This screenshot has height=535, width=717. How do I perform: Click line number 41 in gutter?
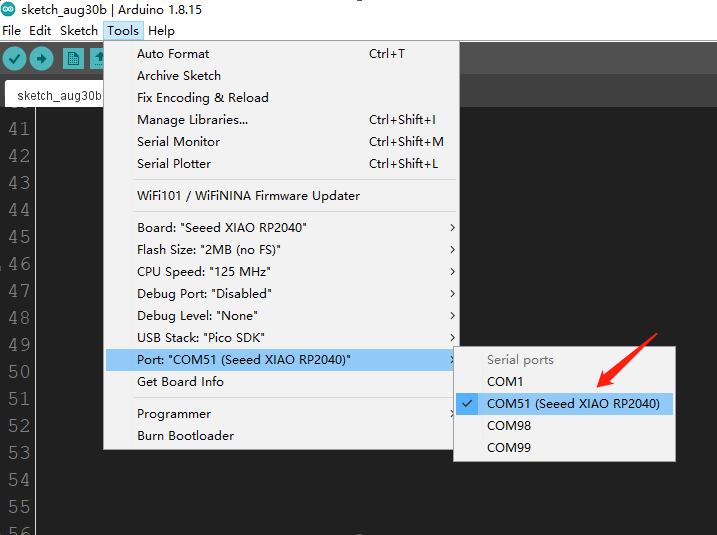[19, 128]
